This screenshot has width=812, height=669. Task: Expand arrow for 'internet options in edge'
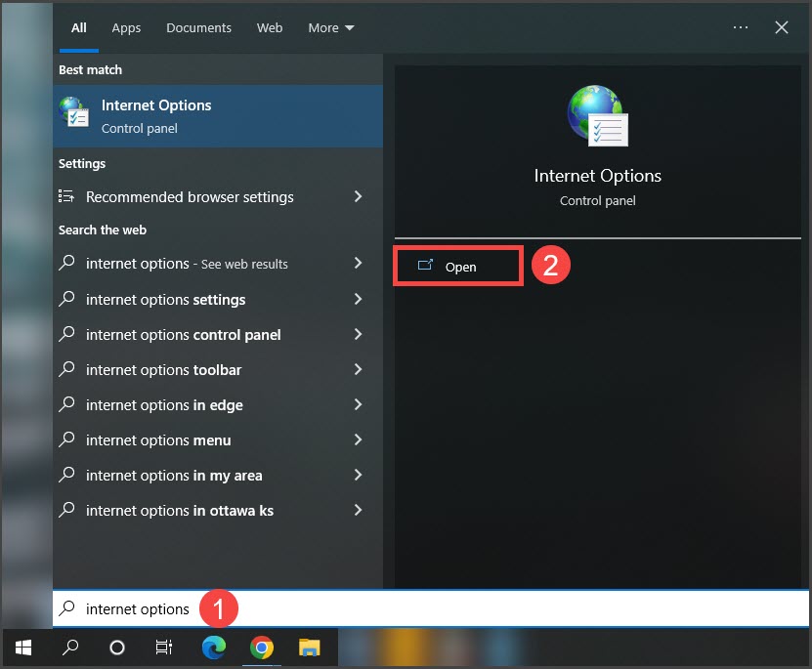point(358,404)
